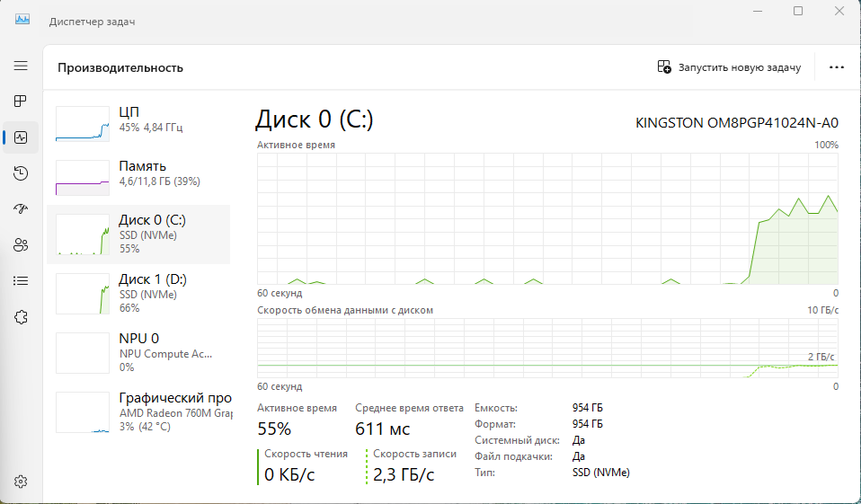
Task: Click the '55%' active time value
Action: click(274, 429)
